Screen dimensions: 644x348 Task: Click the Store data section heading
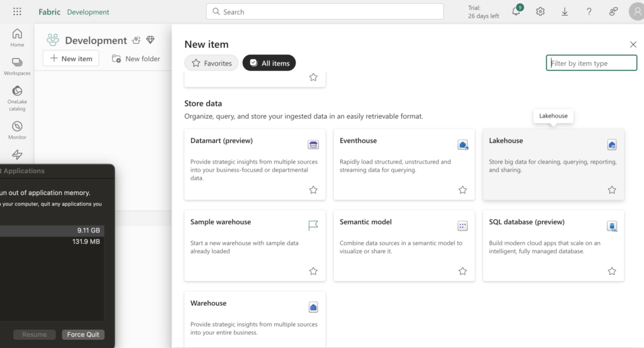203,104
